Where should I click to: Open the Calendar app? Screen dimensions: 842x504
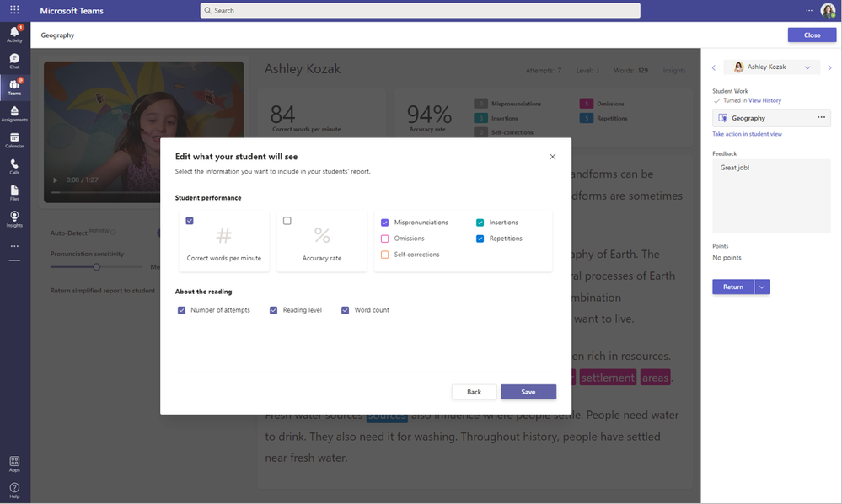[14, 141]
